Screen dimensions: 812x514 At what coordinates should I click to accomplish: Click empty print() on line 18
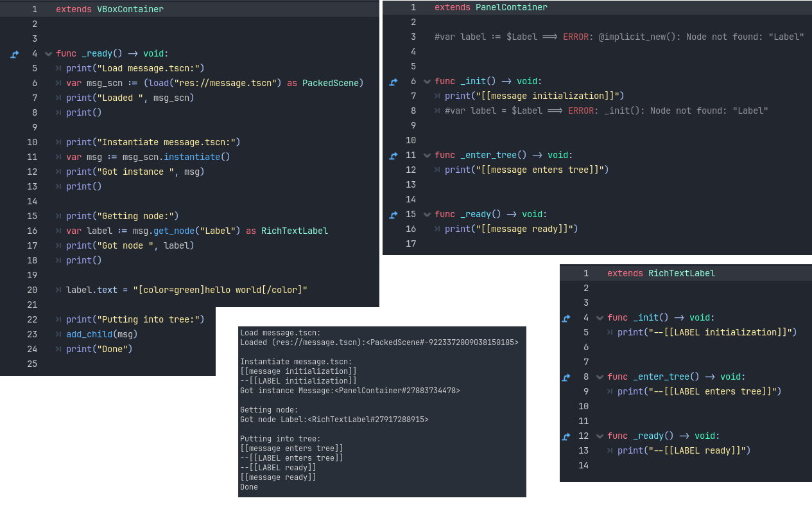(x=84, y=261)
